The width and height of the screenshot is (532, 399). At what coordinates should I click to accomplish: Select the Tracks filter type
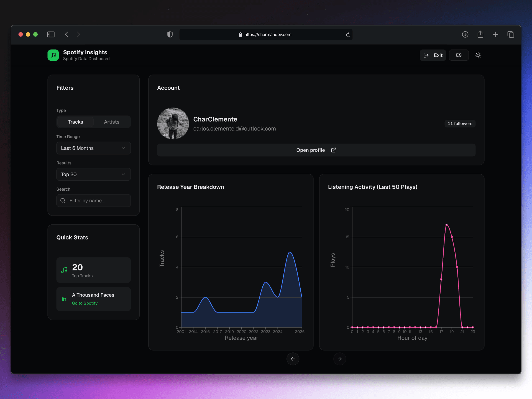click(x=75, y=122)
